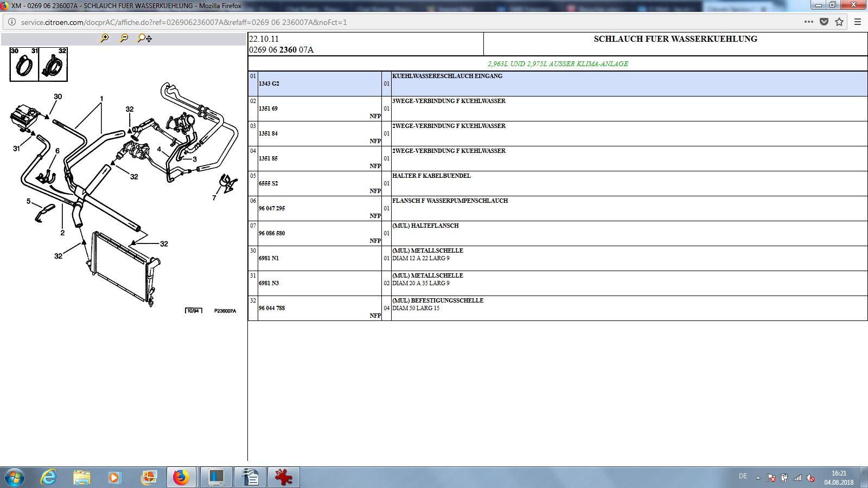Image resolution: width=868 pixels, height=488 pixels.
Task: Click the green 2,963L UND 2,975L note
Action: [558, 63]
